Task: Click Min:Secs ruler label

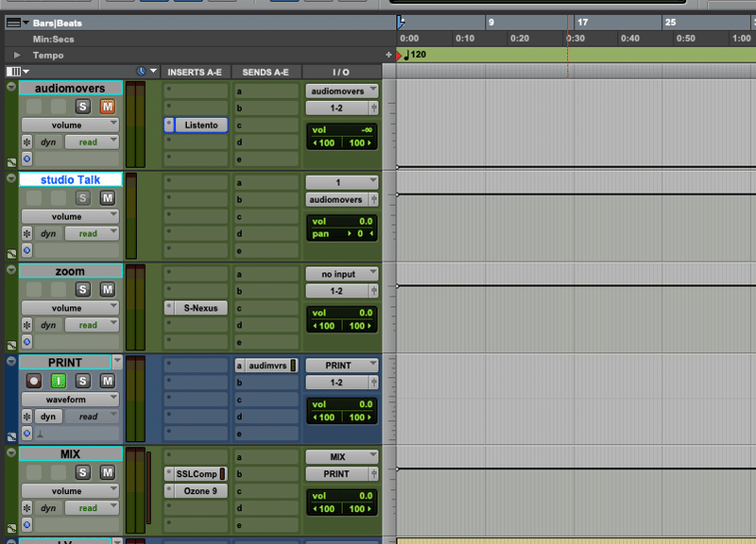Action: pyautogui.click(x=54, y=40)
